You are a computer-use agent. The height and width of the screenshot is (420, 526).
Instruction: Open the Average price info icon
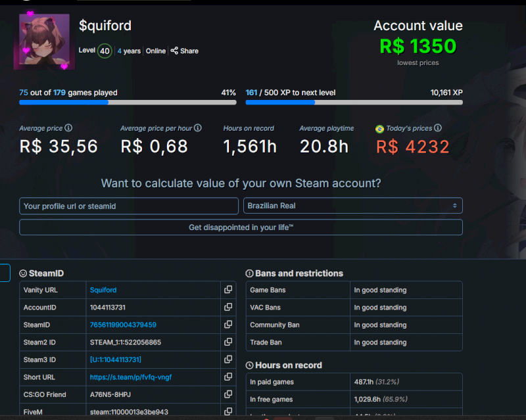click(68, 128)
